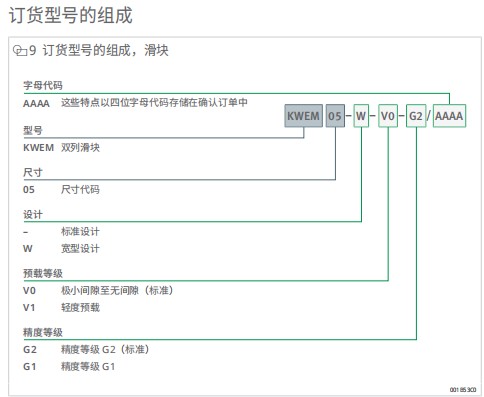
Task: Click the page heading 订货型号的组成
Action: point(71,15)
